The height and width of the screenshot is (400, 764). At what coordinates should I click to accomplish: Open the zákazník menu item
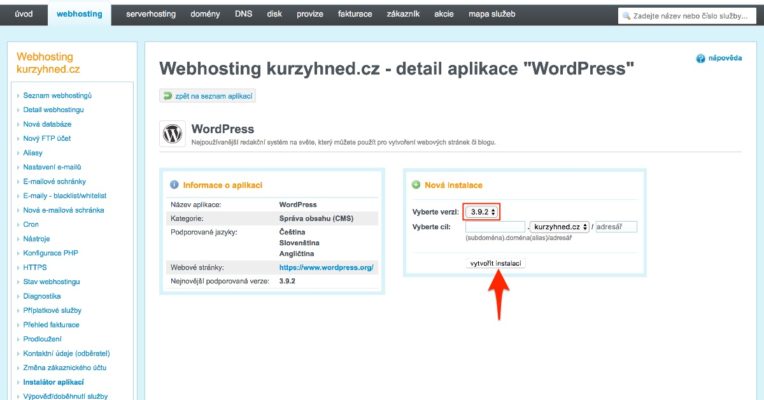(x=403, y=14)
